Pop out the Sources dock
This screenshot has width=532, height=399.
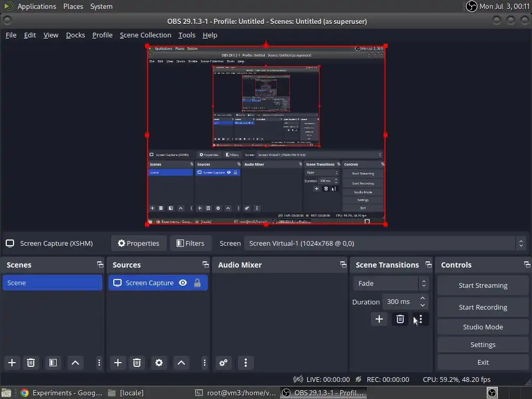[206, 264]
